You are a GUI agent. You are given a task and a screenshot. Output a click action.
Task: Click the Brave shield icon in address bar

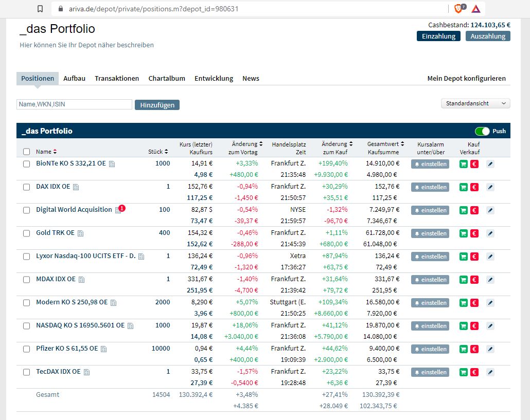pyautogui.click(x=458, y=9)
